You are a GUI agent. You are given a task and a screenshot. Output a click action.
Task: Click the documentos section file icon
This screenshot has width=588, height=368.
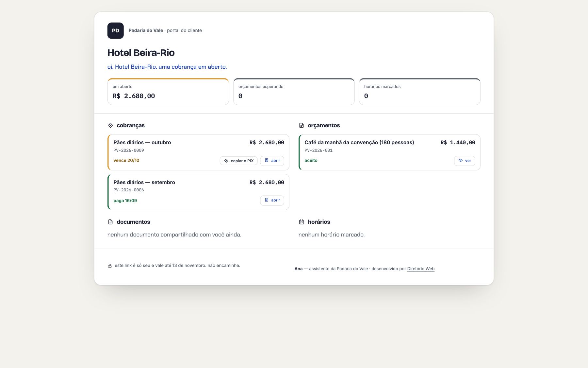110,222
